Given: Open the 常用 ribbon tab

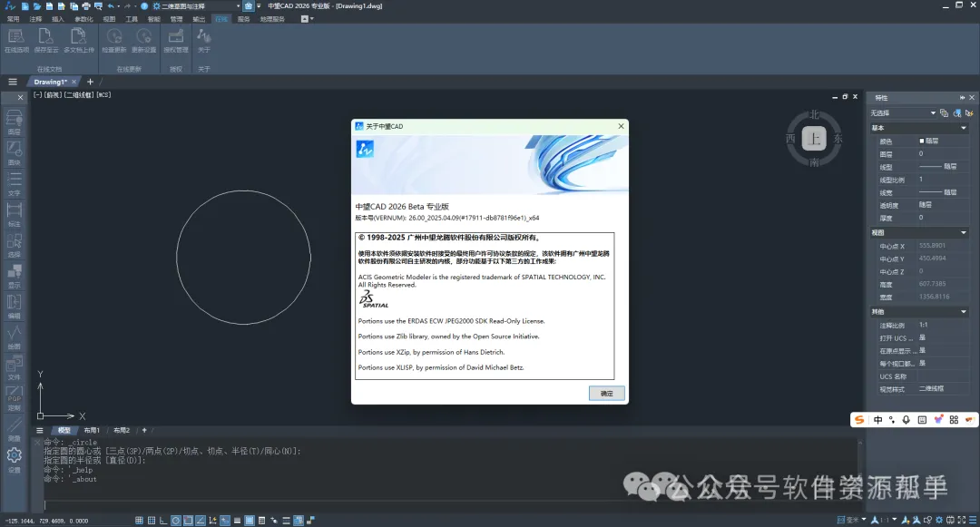Looking at the screenshot, I should tap(13, 19).
